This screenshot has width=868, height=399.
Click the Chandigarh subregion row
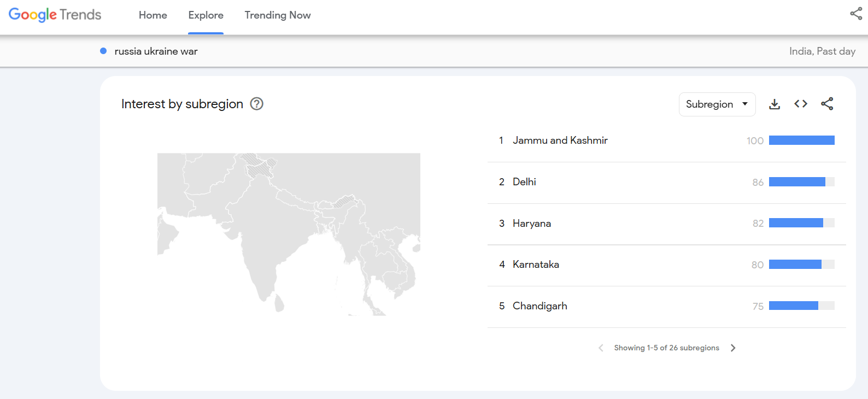click(539, 306)
